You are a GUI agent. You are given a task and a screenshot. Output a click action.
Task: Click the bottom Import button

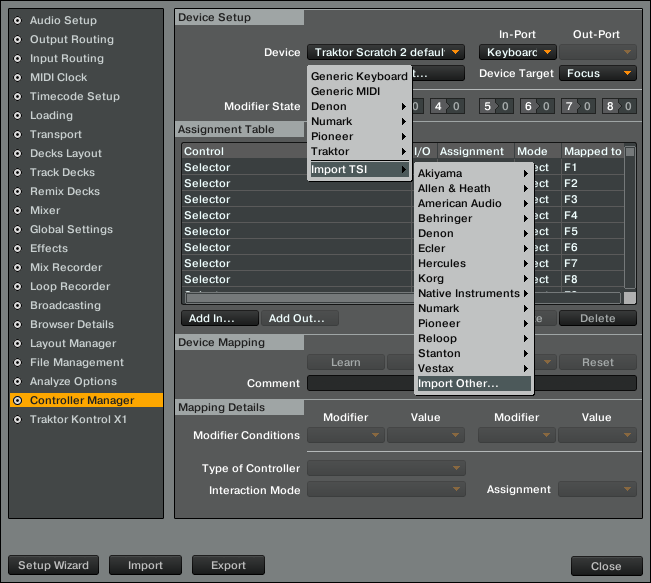tap(145, 566)
